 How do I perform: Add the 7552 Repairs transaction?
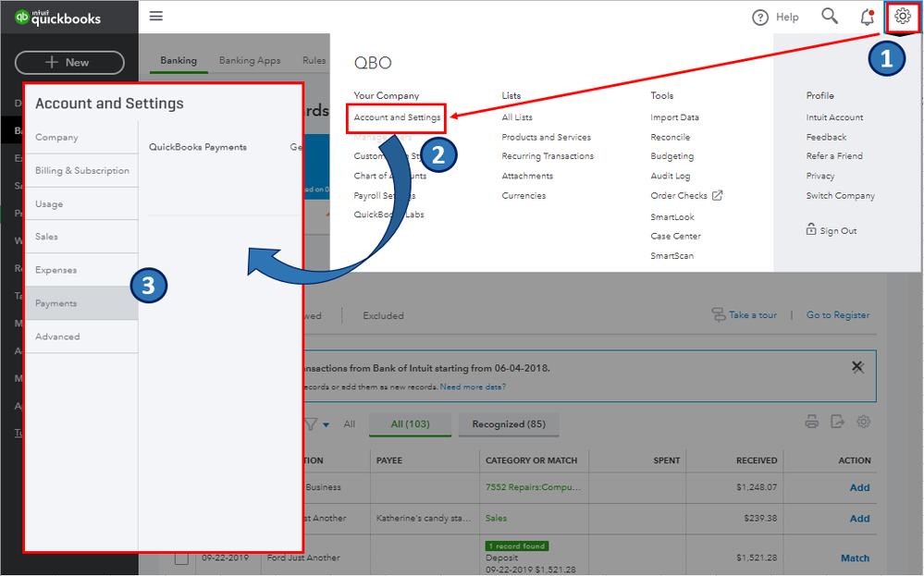pos(858,487)
